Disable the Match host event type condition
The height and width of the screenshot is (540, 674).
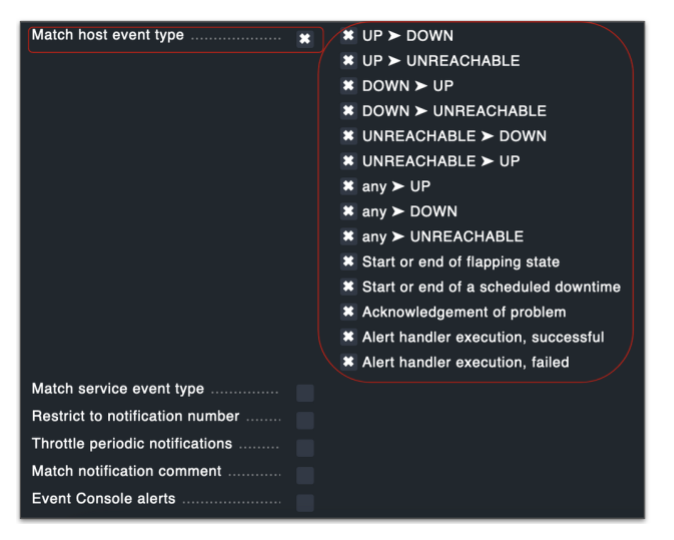click(305, 39)
